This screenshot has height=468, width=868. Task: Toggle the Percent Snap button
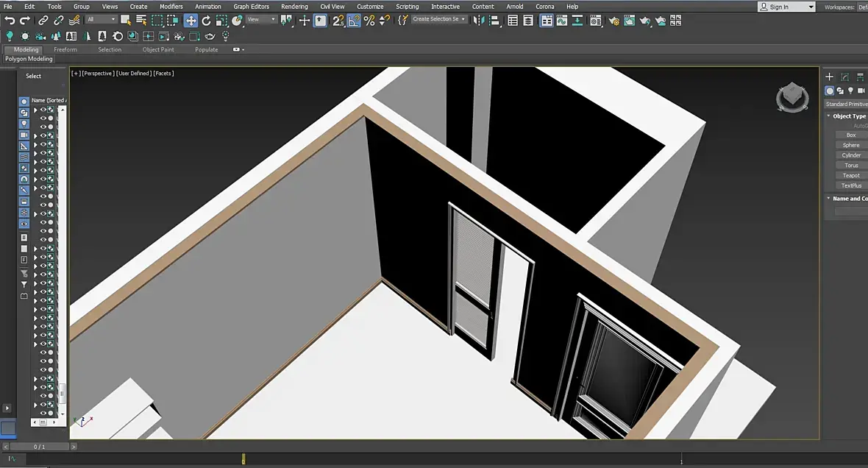coord(369,21)
